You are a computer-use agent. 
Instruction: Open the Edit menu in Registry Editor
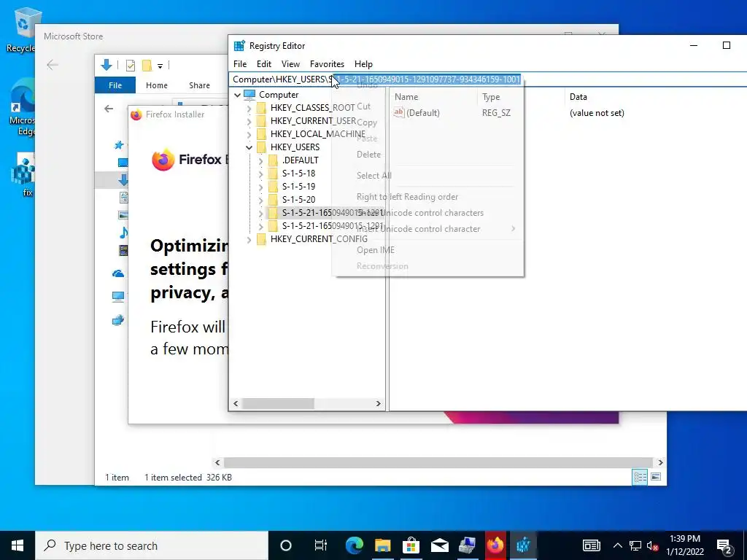(264, 64)
